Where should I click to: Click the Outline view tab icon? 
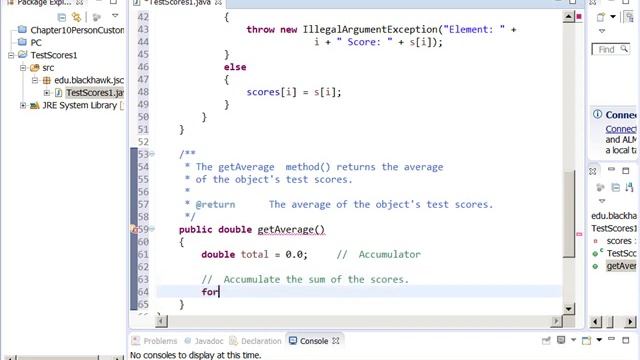coord(593,171)
